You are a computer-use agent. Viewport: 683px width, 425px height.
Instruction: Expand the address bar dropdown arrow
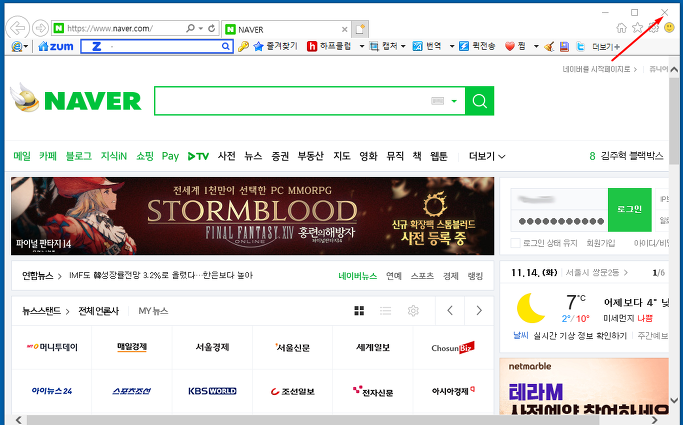(201, 28)
